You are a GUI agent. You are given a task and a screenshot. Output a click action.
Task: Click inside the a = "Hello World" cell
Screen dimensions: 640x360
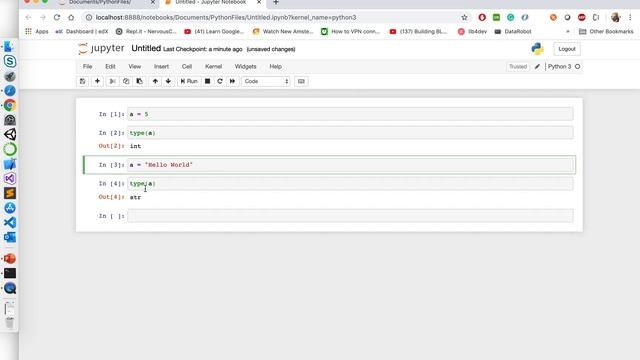click(x=350, y=164)
